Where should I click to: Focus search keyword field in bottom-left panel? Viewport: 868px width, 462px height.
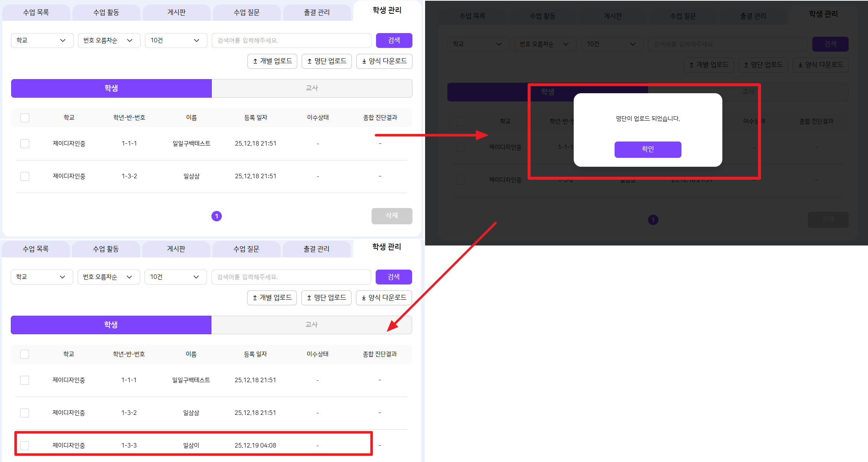291,277
